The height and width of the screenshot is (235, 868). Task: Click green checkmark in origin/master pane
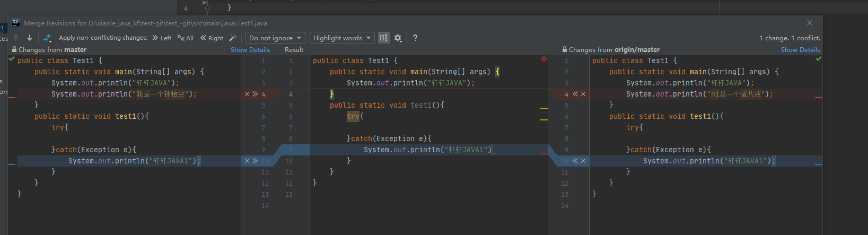pos(819,59)
